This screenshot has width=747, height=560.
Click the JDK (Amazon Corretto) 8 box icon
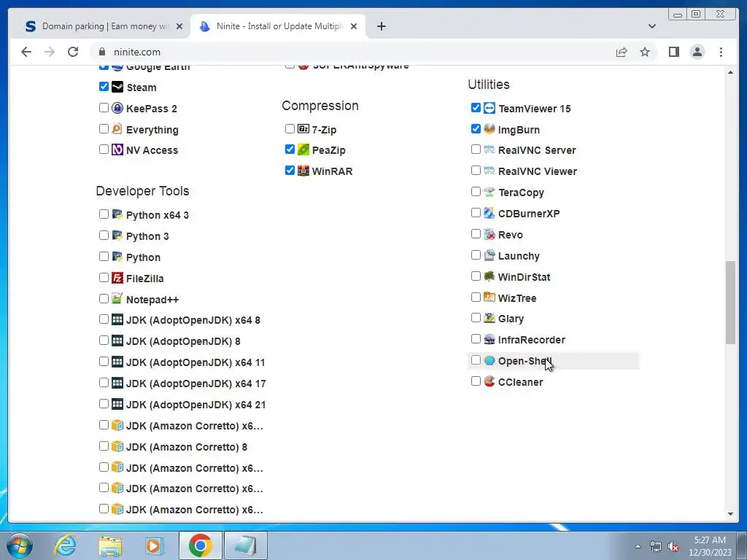click(x=117, y=446)
